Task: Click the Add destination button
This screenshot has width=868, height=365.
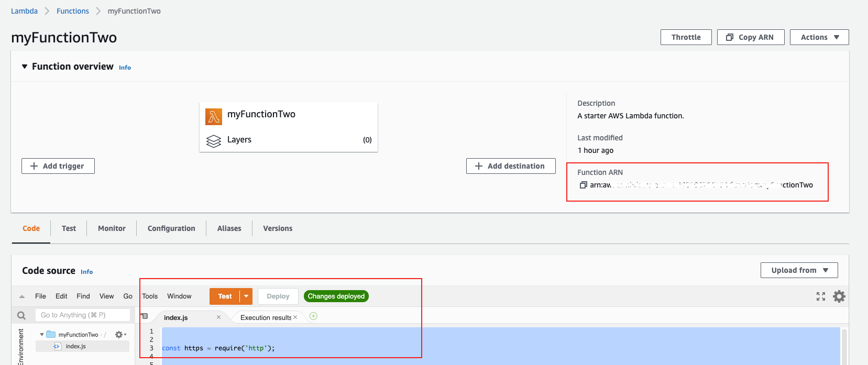Action: (x=511, y=166)
